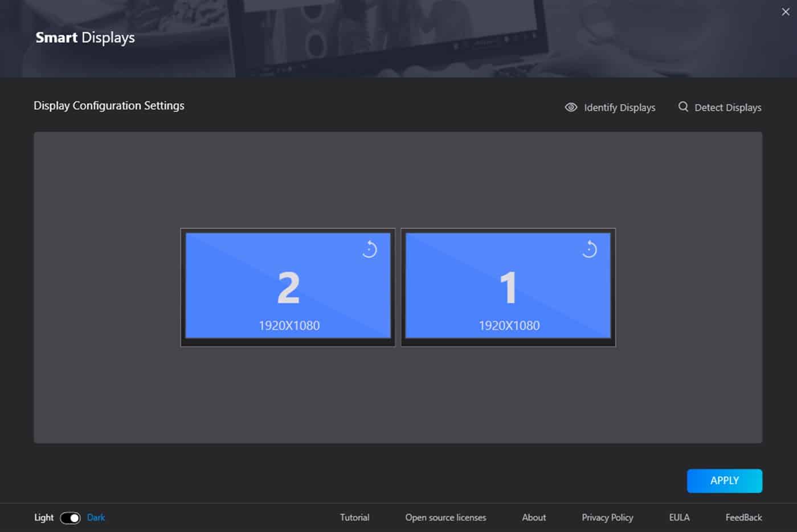Viewport: 797px width, 532px height.
Task: Click the Smart Displays title
Action: click(x=85, y=38)
